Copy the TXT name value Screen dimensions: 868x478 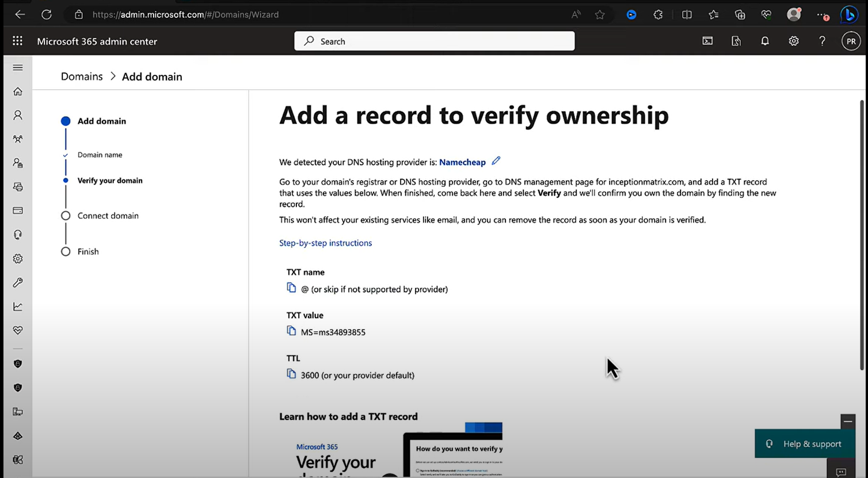coord(291,288)
